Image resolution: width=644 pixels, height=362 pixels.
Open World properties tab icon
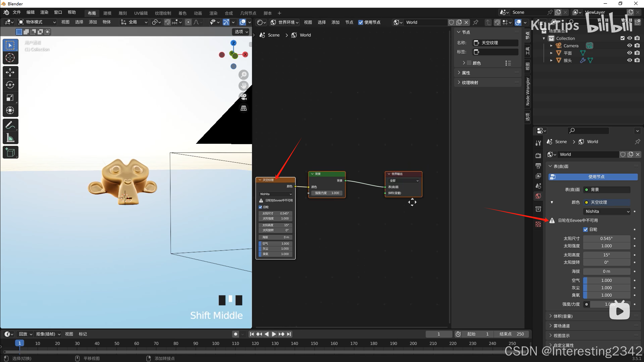(x=538, y=196)
